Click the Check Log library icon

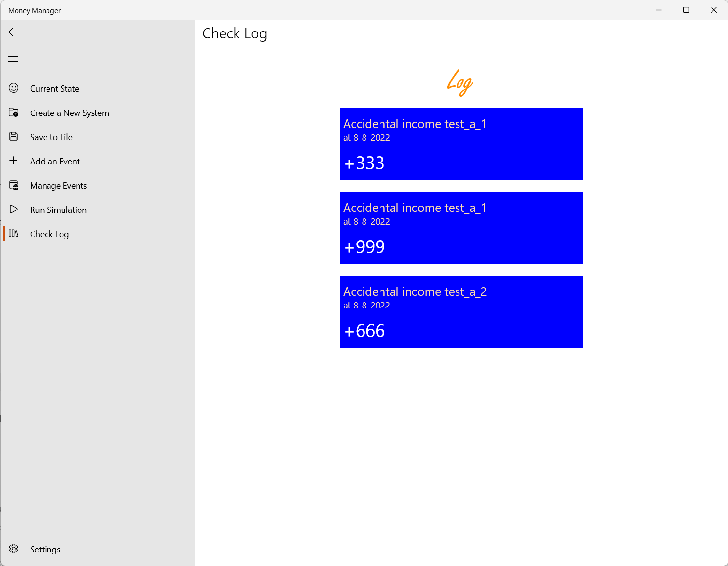(x=14, y=234)
